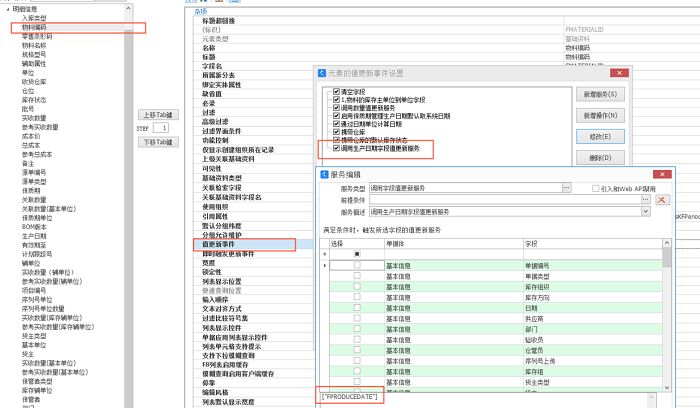Toggle the 清空字段 checkbox

[336, 91]
